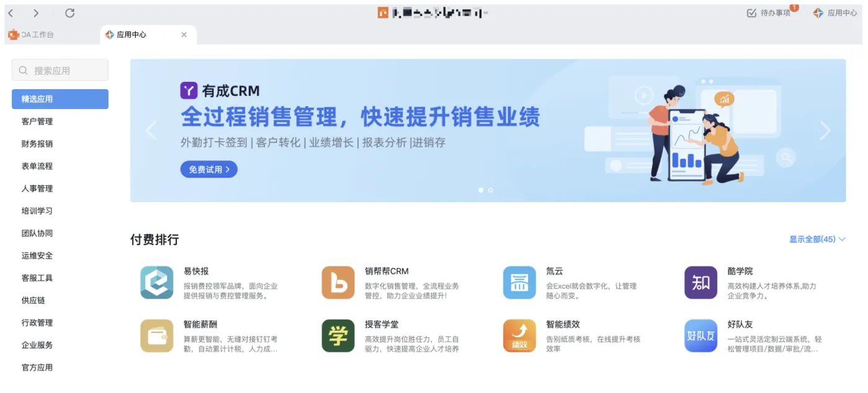This screenshot has width=868, height=393.
Task: Choose 客服工具 category
Action: pyautogui.click(x=37, y=278)
